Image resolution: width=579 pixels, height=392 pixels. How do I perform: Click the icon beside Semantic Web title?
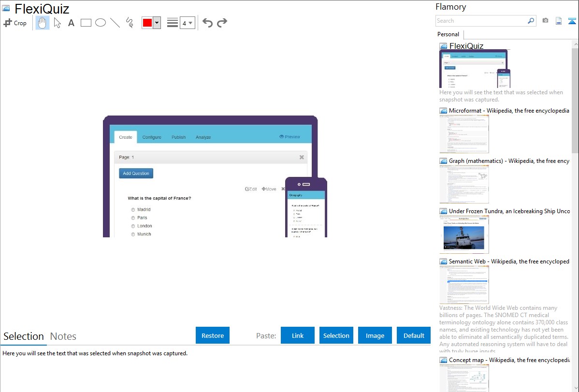tap(443, 261)
